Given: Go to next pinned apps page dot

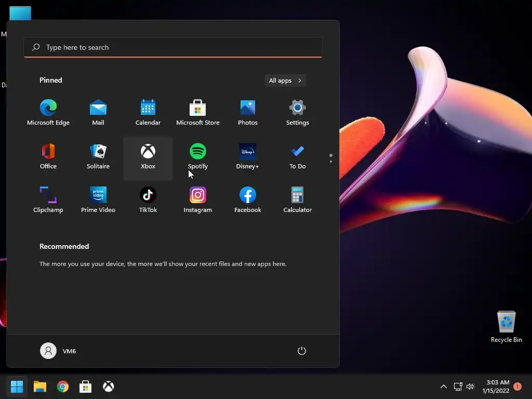Looking at the screenshot, I should [331, 162].
